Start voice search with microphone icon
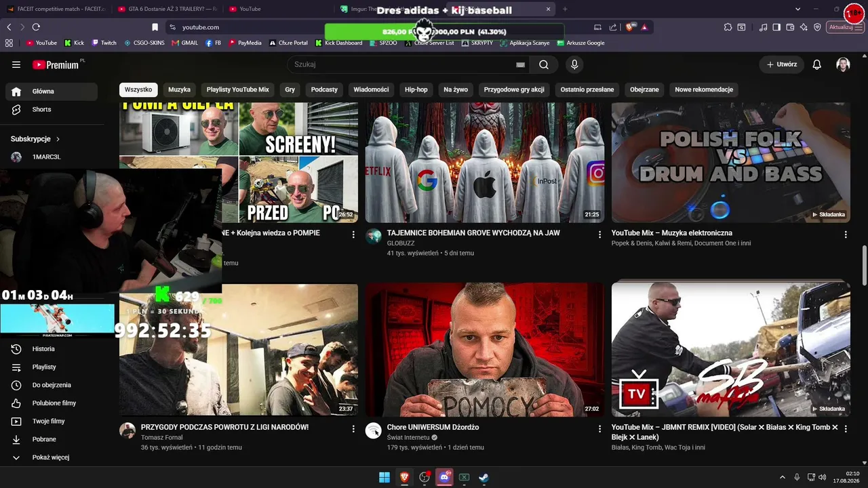 point(574,64)
